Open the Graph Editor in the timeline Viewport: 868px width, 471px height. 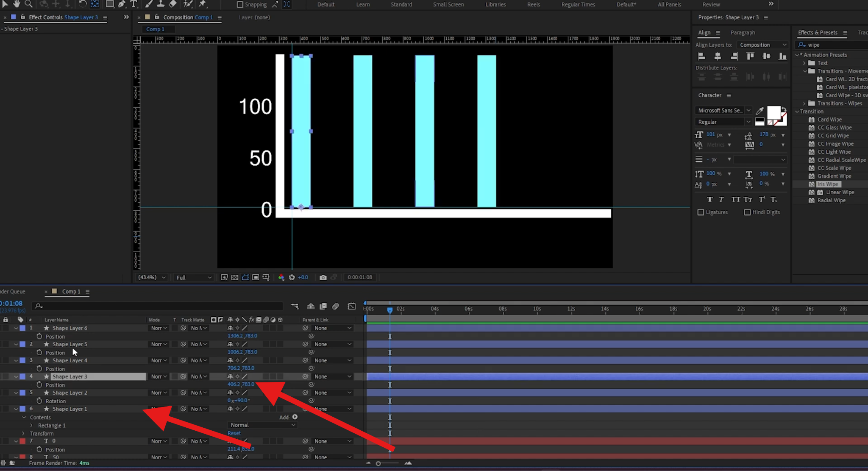[352, 306]
